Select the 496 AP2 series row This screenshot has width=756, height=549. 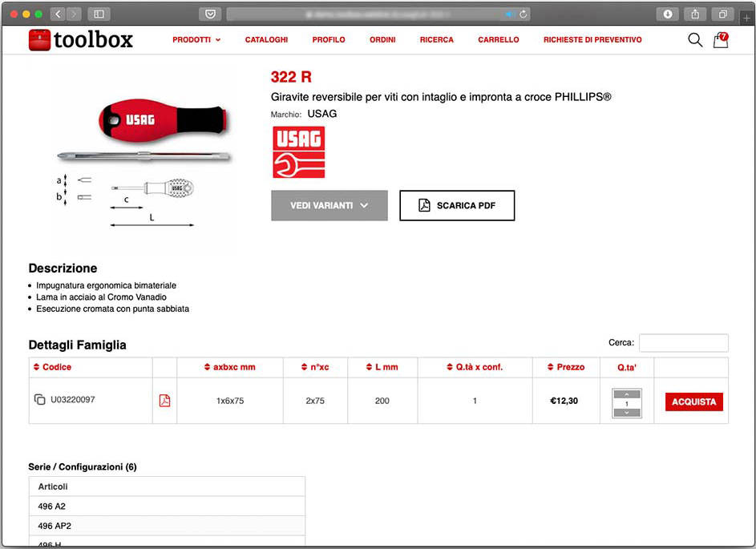coord(167,526)
